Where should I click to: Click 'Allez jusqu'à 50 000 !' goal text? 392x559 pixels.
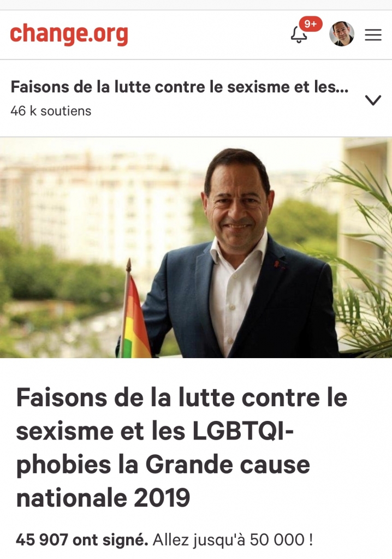233,540
